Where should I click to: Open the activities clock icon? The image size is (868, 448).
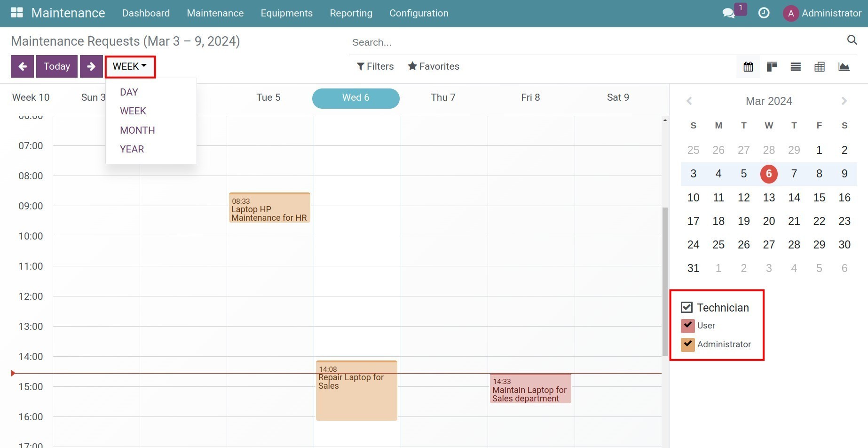click(764, 13)
